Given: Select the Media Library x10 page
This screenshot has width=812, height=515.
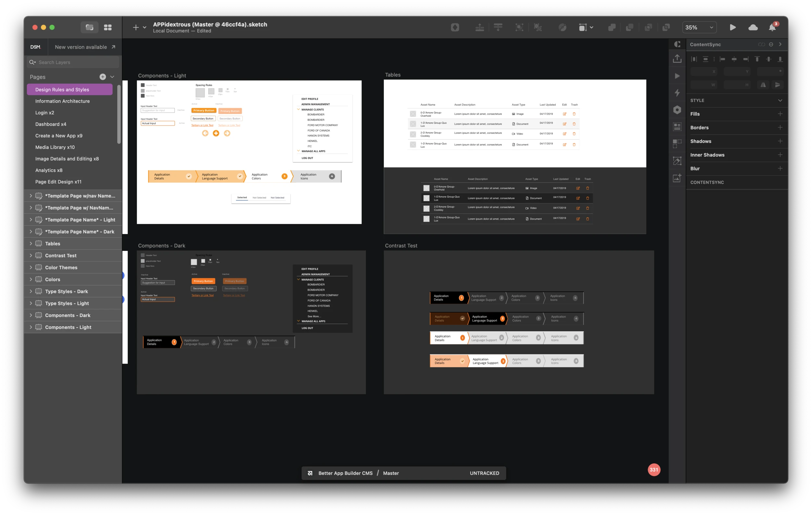Looking at the screenshot, I should [x=55, y=148].
